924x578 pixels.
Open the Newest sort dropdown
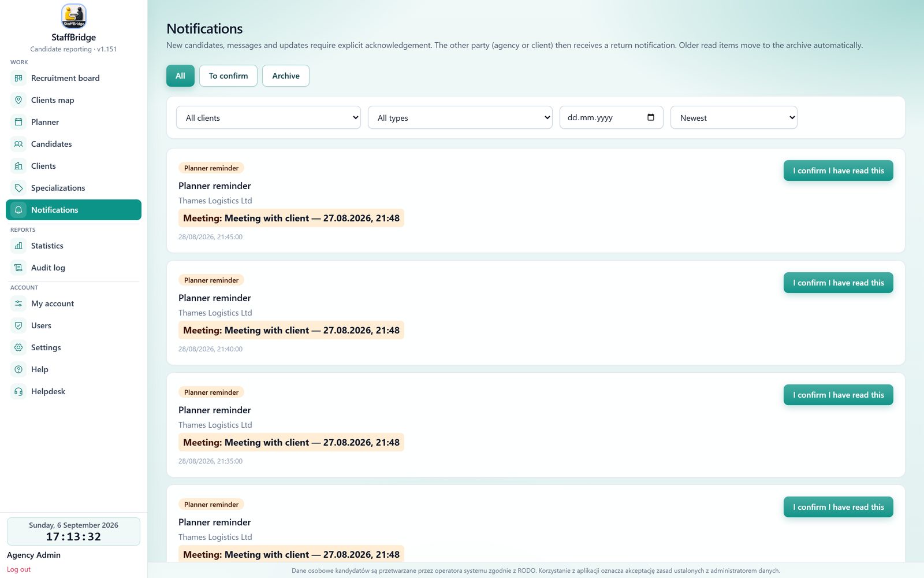pos(734,117)
